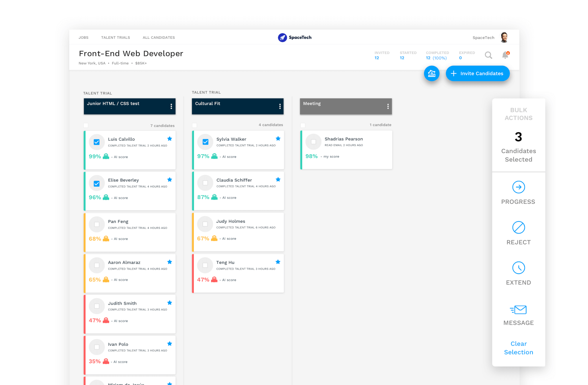Viewport: 588px width, 385px height.
Task: Click the '7 candidates' count label
Action: coord(163,125)
